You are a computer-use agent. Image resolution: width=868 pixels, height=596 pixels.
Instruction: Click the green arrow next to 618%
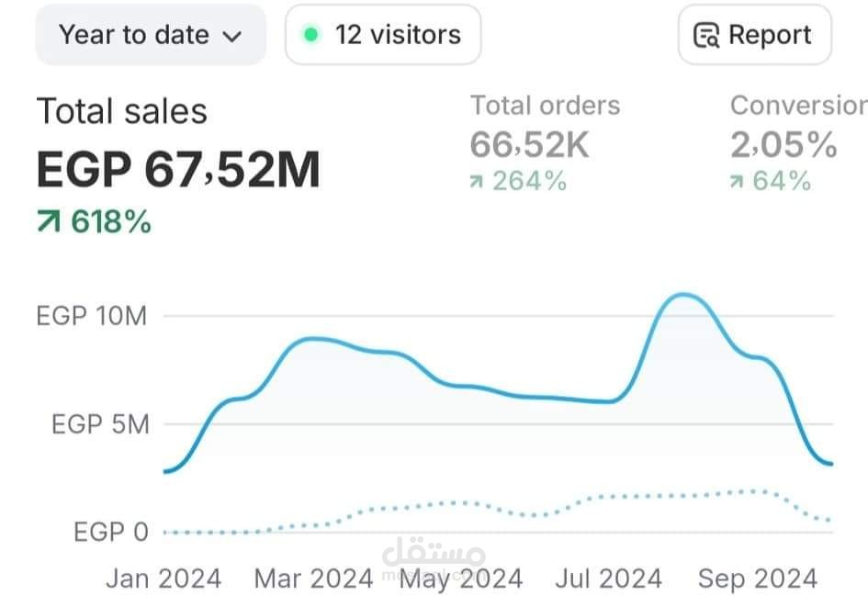point(48,221)
